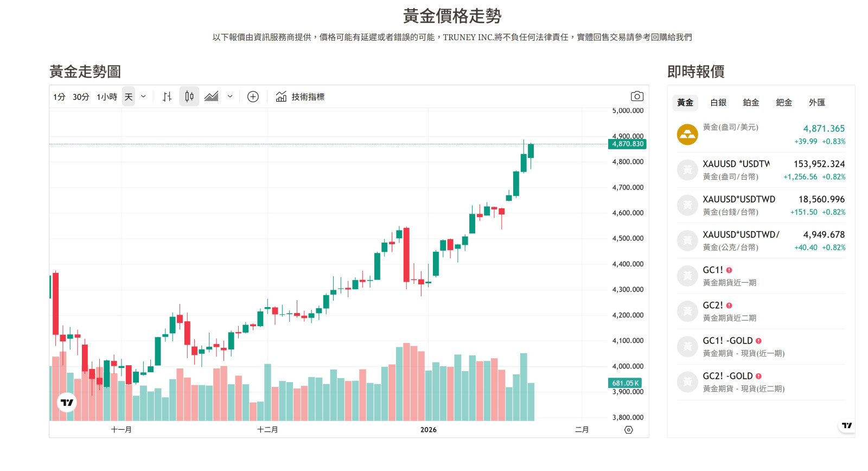Switch chart style to area
The width and height of the screenshot is (868, 471).
pyautogui.click(x=212, y=97)
